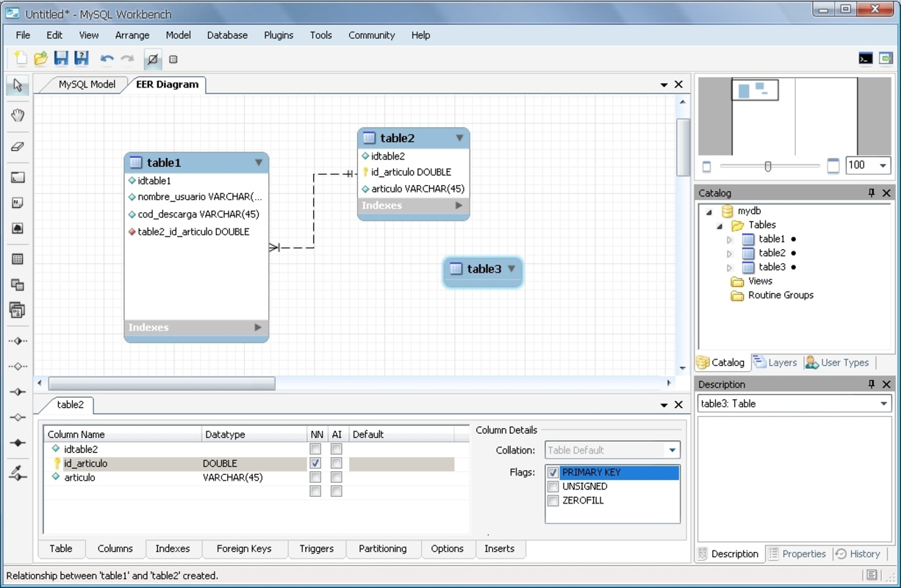
Task: Open the zoom level dropdown
Action: (x=883, y=165)
